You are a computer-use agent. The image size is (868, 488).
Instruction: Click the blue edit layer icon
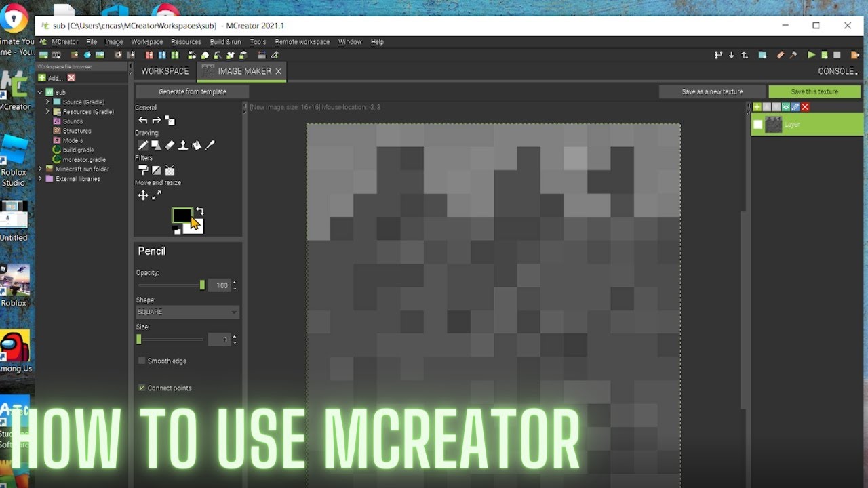click(795, 107)
